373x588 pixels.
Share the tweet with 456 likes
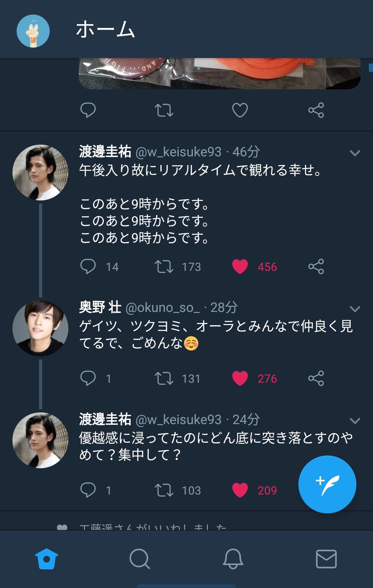click(x=316, y=266)
